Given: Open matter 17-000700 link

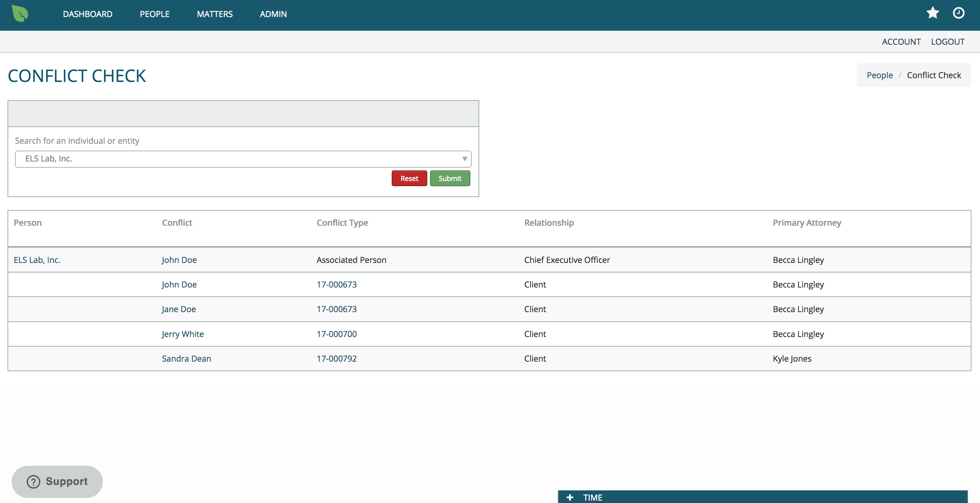Looking at the screenshot, I should pyautogui.click(x=336, y=334).
